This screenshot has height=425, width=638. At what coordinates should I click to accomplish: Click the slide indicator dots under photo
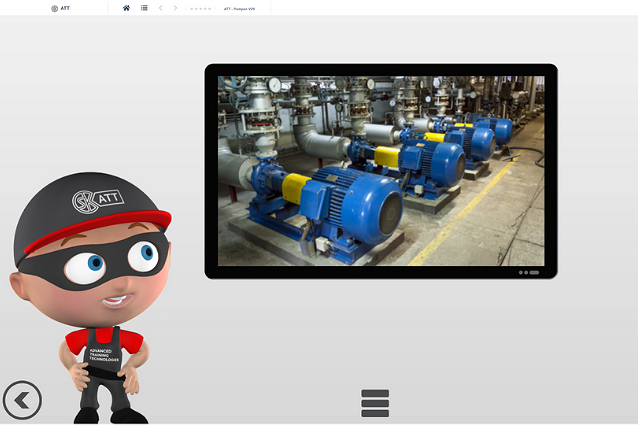click(x=529, y=272)
